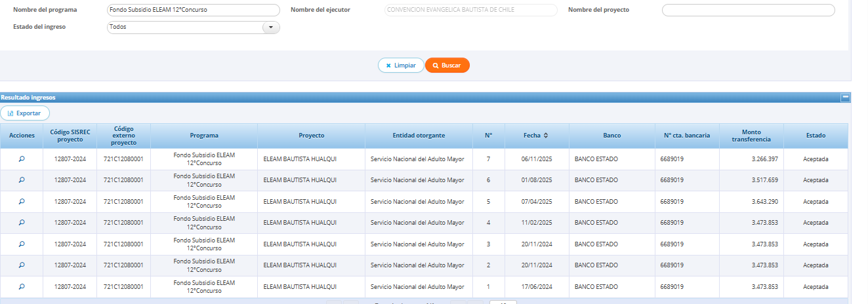
Task: Click Fondo Subsidio ELEAM program in row N° 1
Action: 204,287
